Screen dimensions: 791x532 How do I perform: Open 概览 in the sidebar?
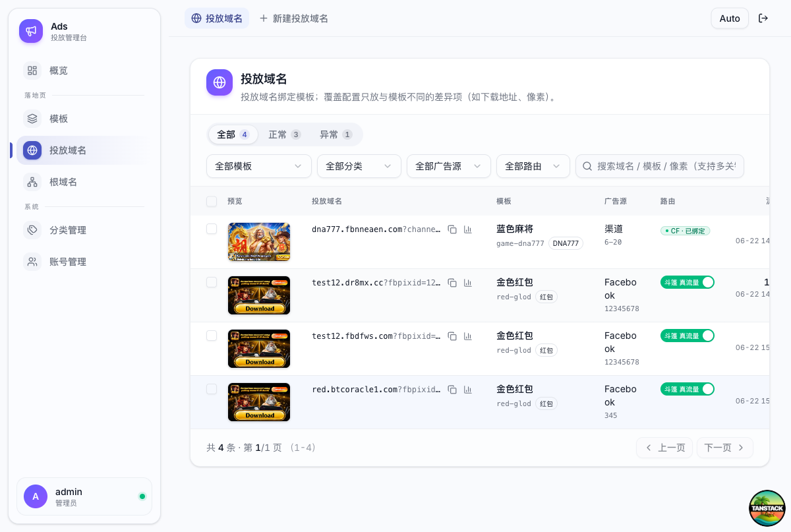pos(80,71)
